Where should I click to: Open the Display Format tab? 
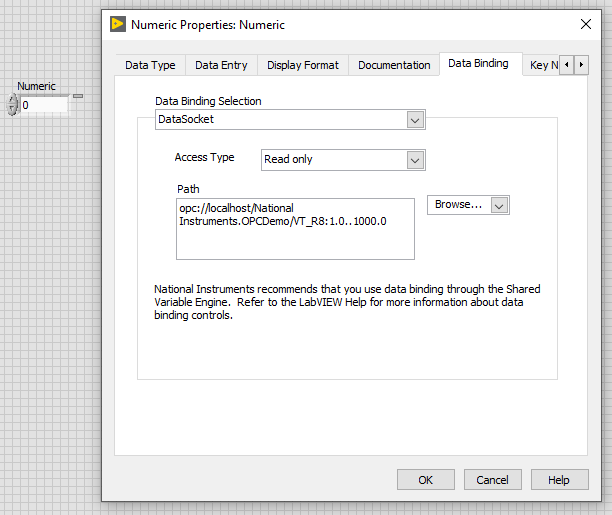pyautogui.click(x=302, y=65)
